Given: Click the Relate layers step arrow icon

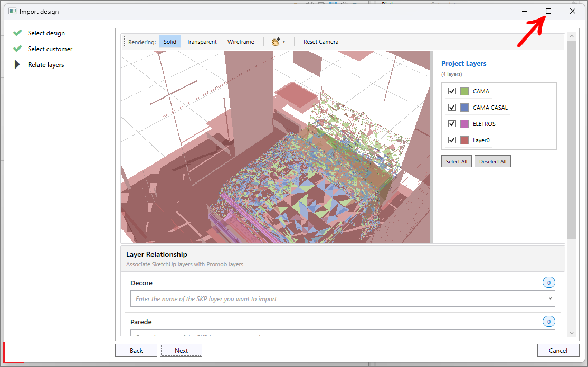Looking at the screenshot, I should tap(17, 64).
